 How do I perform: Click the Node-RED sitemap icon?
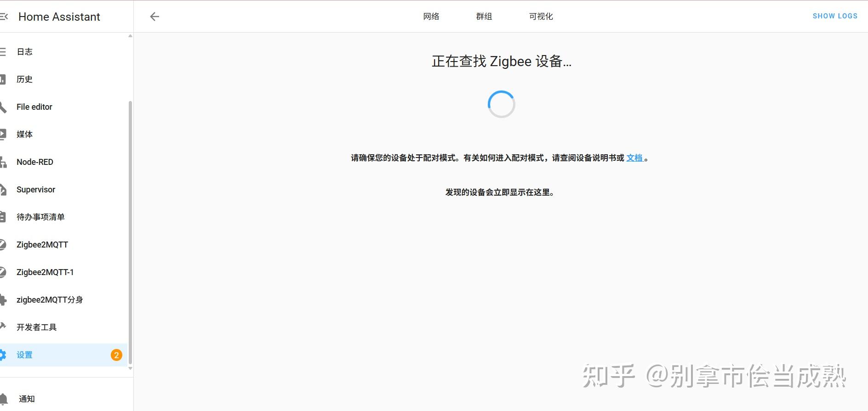[3, 162]
